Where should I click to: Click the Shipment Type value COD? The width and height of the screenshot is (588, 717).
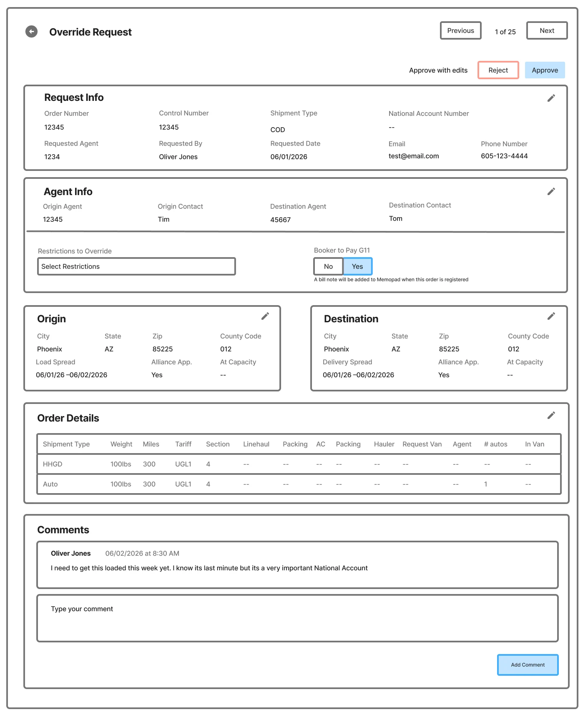(x=278, y=130)
